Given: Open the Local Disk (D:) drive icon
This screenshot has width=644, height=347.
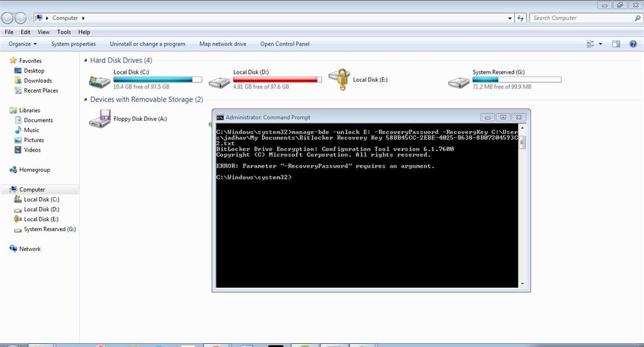Looking at the screenshot, I should (x=219, y=82).
